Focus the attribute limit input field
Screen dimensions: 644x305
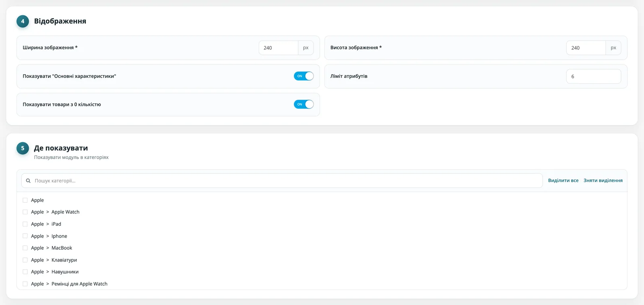coord(594,76)
